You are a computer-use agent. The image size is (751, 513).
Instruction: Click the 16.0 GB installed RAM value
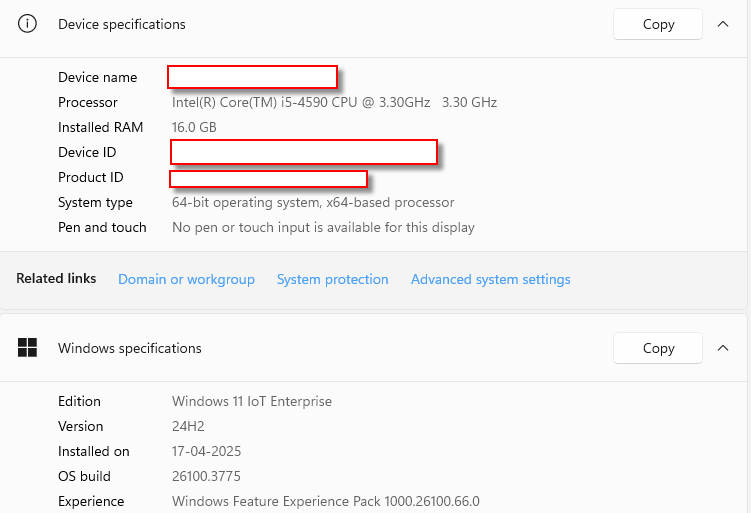click(194, 127)
